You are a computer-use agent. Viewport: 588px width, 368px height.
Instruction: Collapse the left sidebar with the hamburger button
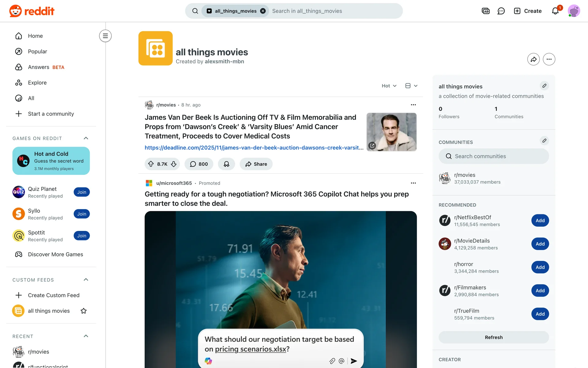click(x=105, y=36)
